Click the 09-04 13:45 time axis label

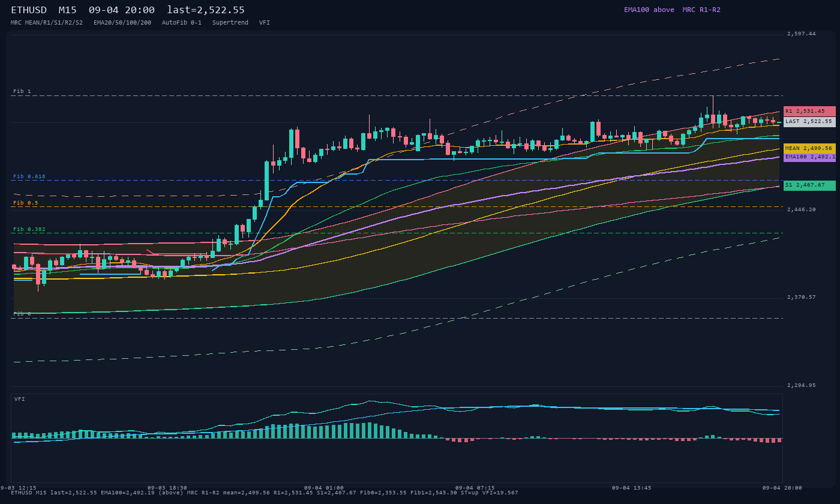coord(632,488)
